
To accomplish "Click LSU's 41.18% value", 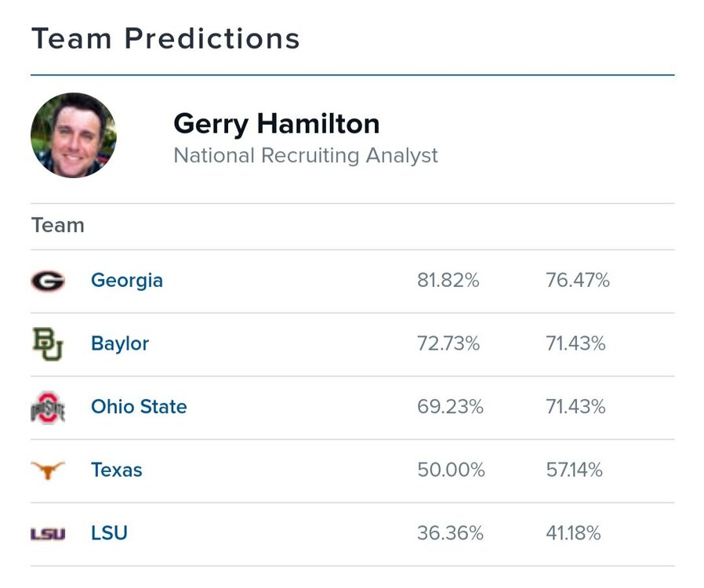I will tap(573, 534).
